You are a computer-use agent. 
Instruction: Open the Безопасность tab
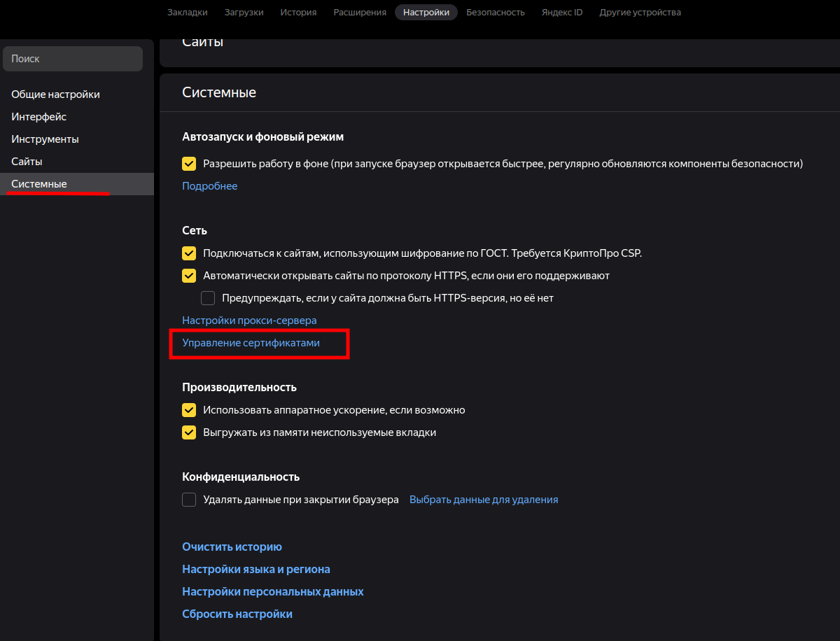495,12
